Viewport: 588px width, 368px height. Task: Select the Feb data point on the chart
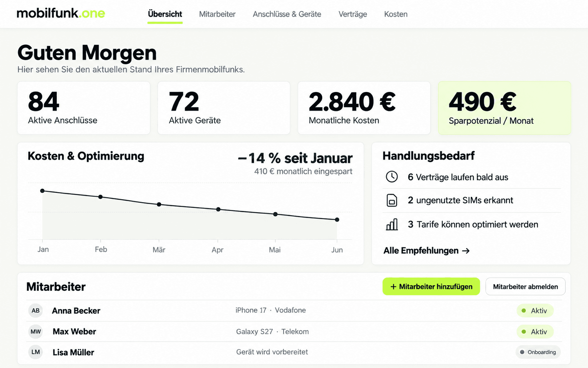point(100,197)
